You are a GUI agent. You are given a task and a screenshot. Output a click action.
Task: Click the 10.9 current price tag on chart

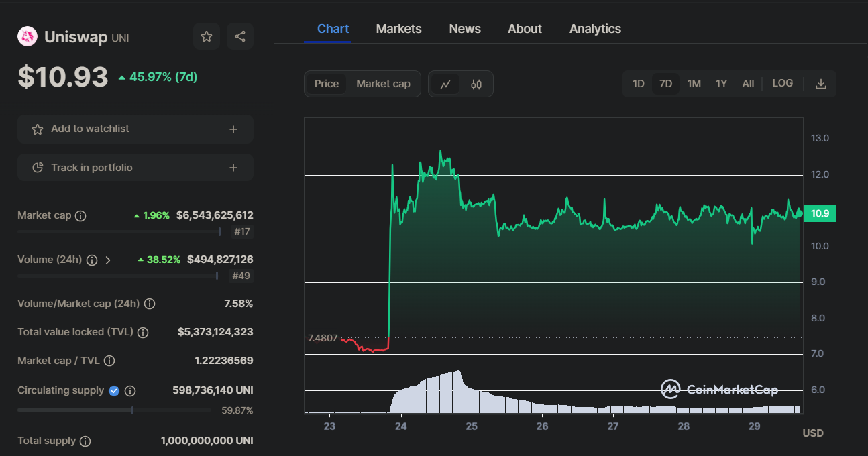[x=820, y=213]
